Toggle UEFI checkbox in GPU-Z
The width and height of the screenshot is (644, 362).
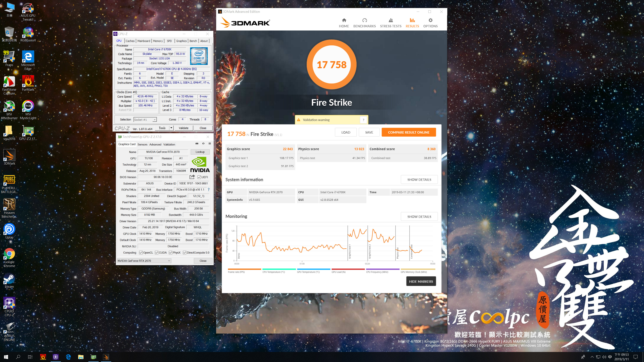pyautogui.click(x=199, y=177)
